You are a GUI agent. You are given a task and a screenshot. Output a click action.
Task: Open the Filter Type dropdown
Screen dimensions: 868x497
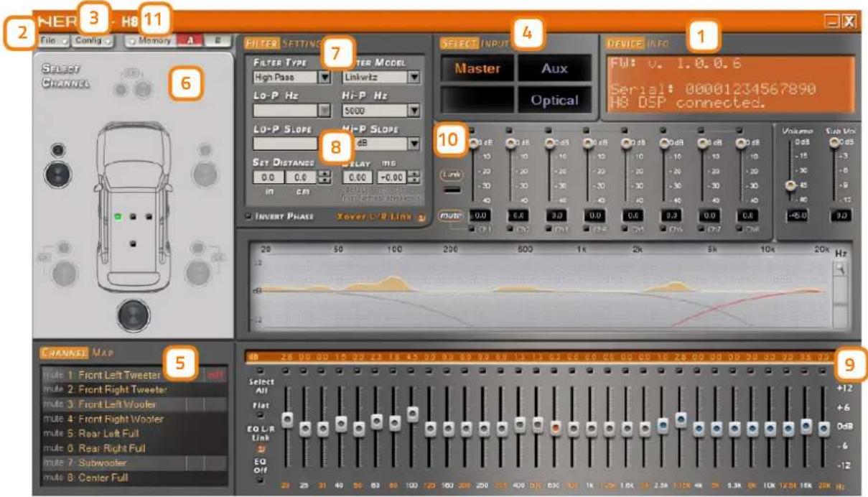pyautogui.click(x=324, y=76)
